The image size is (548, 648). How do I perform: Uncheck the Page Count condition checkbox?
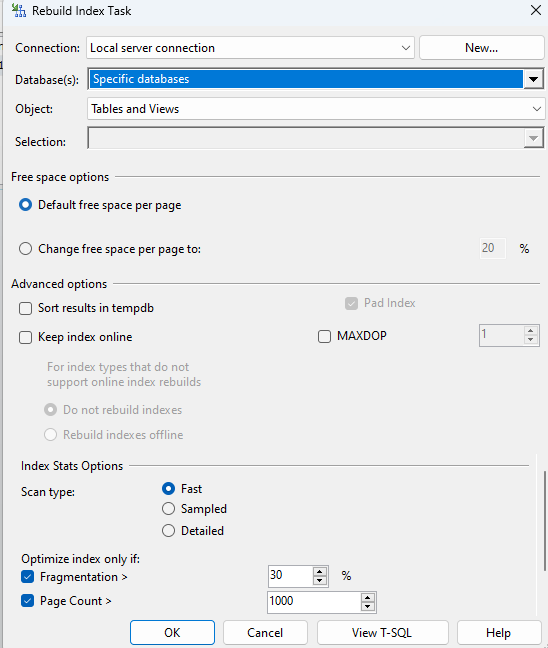coord(28,601)
